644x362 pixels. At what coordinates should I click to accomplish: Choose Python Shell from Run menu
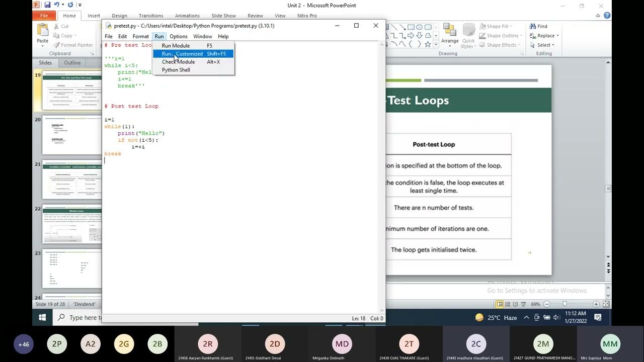click(x=193, y=70)
